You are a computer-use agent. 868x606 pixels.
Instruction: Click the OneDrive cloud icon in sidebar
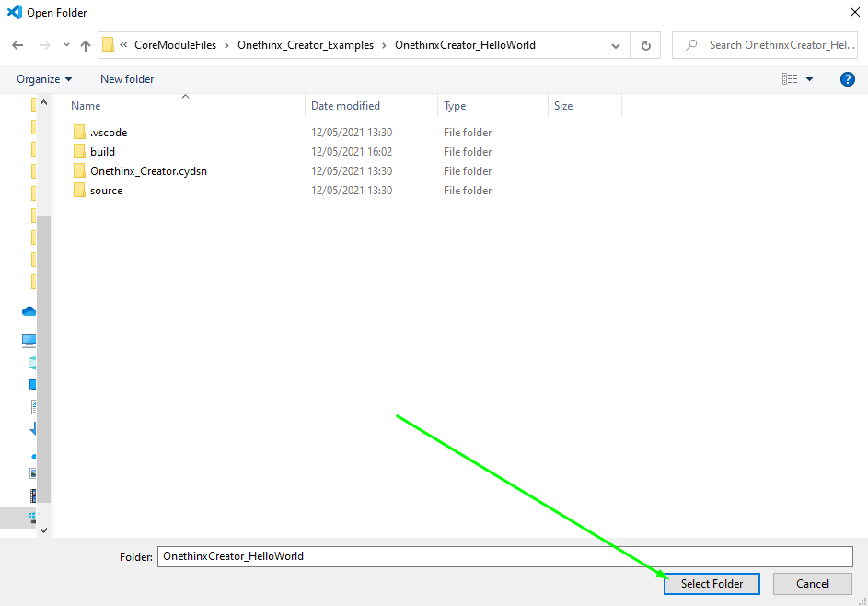[x=29, y=312]
